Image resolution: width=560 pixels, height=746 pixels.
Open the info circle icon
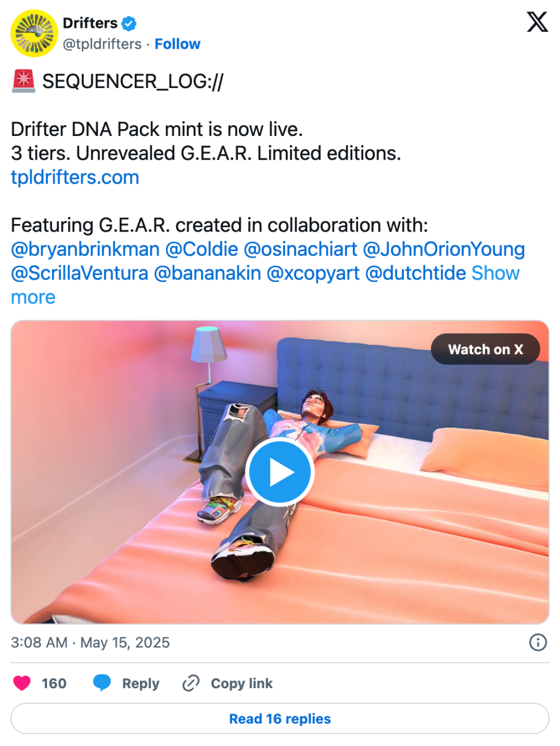pyautogui.click(x=538, y=642)
